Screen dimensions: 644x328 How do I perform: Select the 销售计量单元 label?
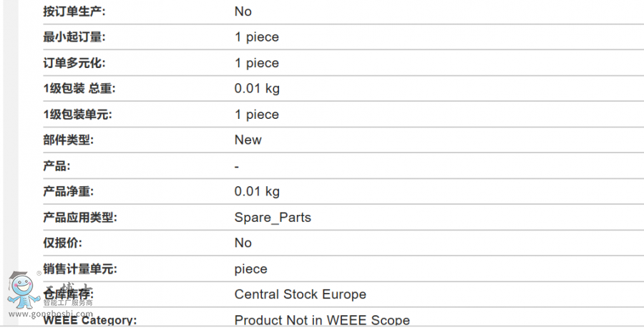(80, 269)
